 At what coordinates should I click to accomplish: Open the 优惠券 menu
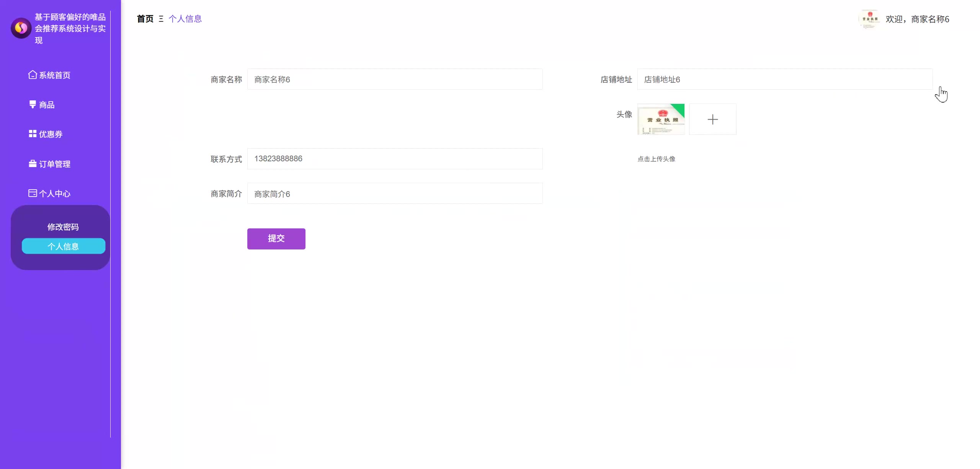tap(51, 134)
